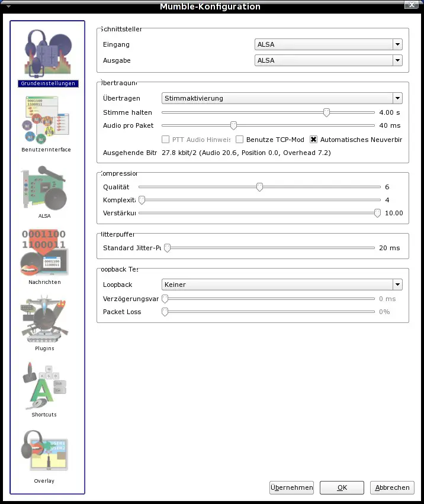This screenshot has width=424, height=504.
Task: Click the Komplexität slider handle
Action: (142, 200)
